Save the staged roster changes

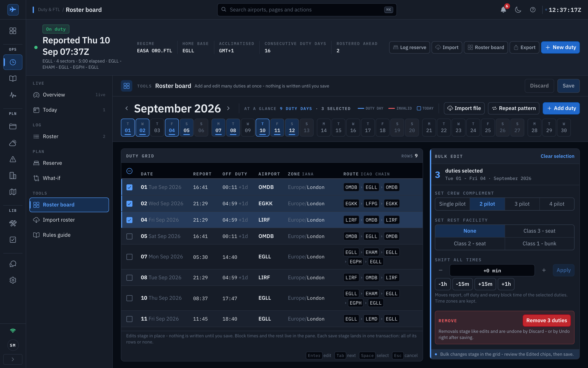pos(568,86)
